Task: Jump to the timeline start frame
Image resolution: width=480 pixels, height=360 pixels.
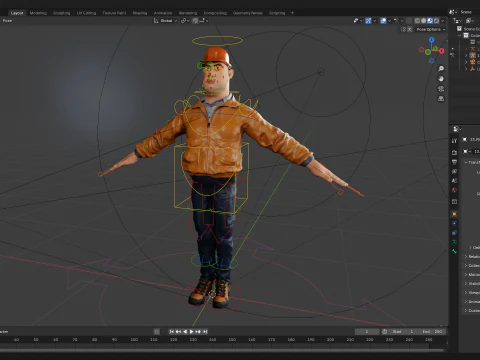Action: [171, 332]
